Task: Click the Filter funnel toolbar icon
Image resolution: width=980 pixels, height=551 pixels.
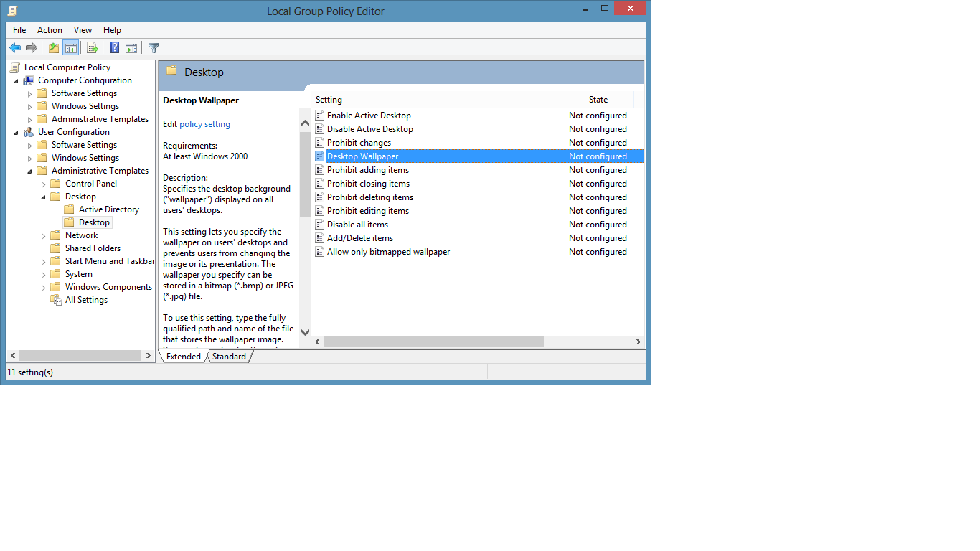Action: pos(154,48)
